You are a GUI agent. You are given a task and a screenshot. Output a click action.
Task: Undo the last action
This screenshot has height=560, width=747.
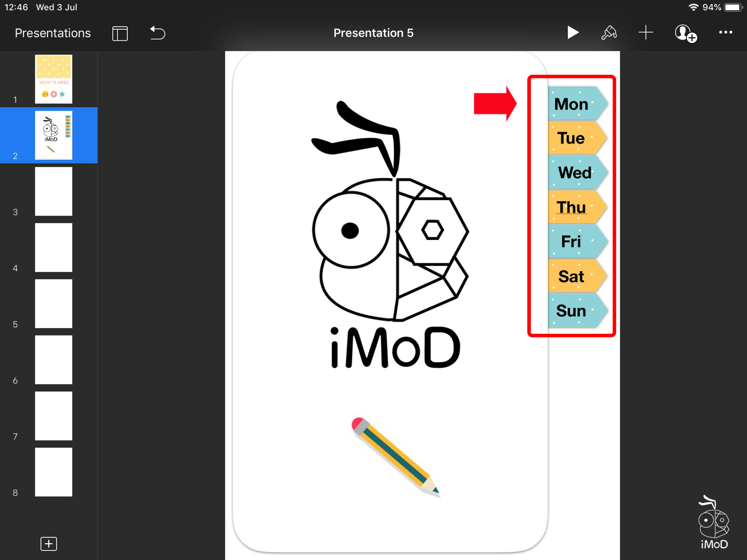(158, 33)
